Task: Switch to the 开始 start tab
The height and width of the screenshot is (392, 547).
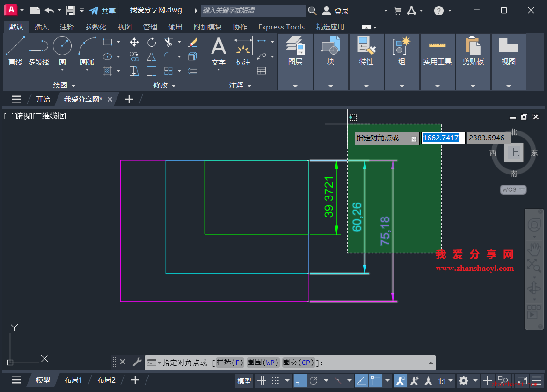Action: point(43,99)
